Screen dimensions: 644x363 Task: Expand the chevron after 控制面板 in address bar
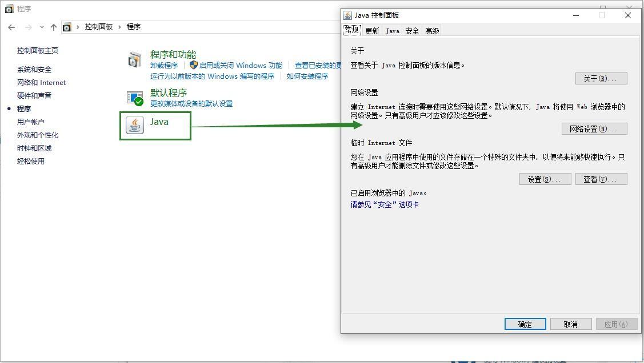(119, 27)
